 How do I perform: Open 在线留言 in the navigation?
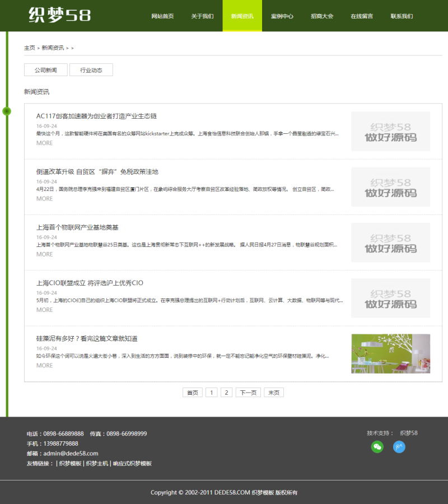[x=362, y=16]
